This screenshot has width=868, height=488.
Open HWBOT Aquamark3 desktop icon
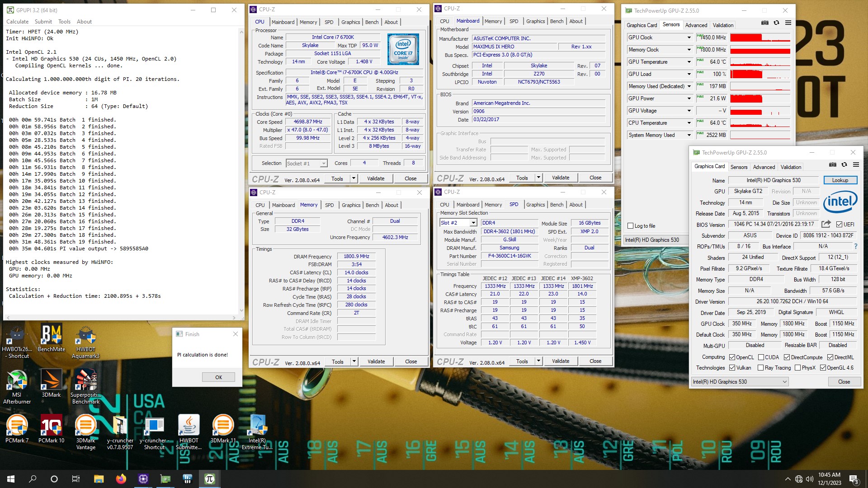[x=85, y=341]
